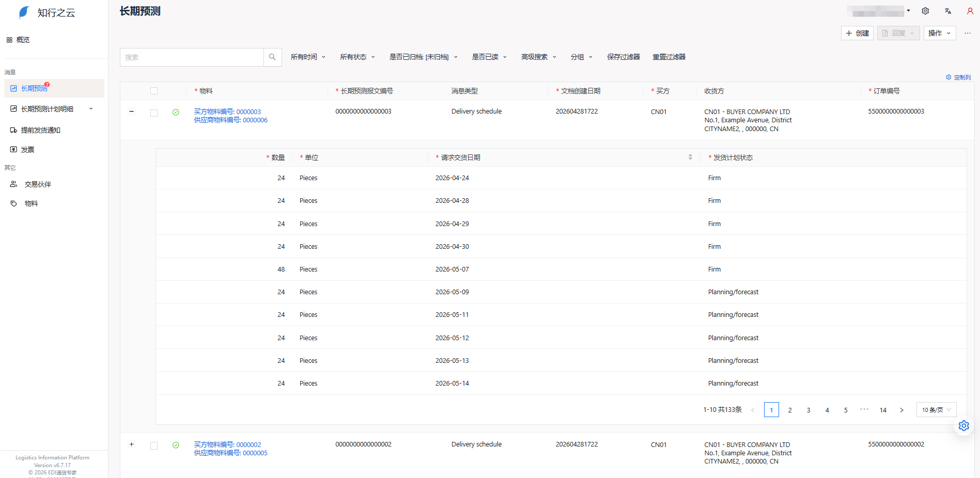Open the user profile icon

point(970,11)
